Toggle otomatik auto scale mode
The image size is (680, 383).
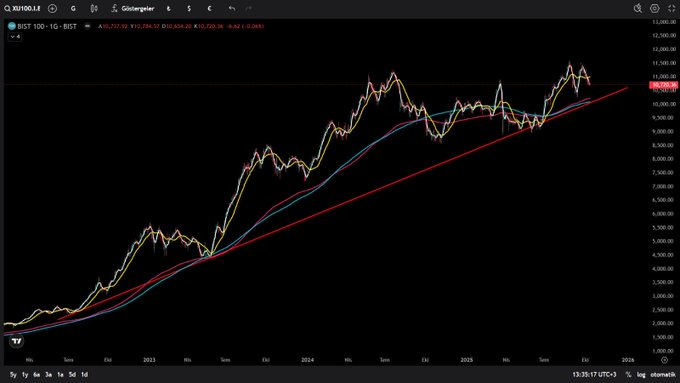[663, 374]
